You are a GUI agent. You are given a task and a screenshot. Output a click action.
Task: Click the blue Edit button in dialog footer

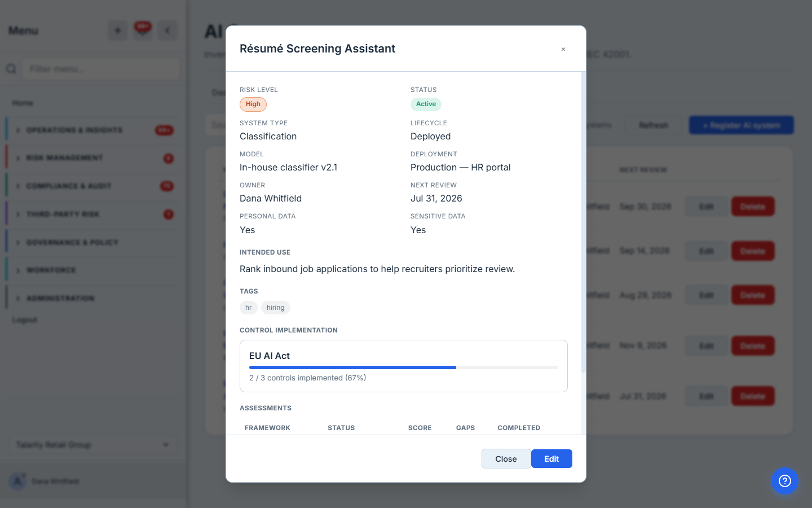[551, 459]
